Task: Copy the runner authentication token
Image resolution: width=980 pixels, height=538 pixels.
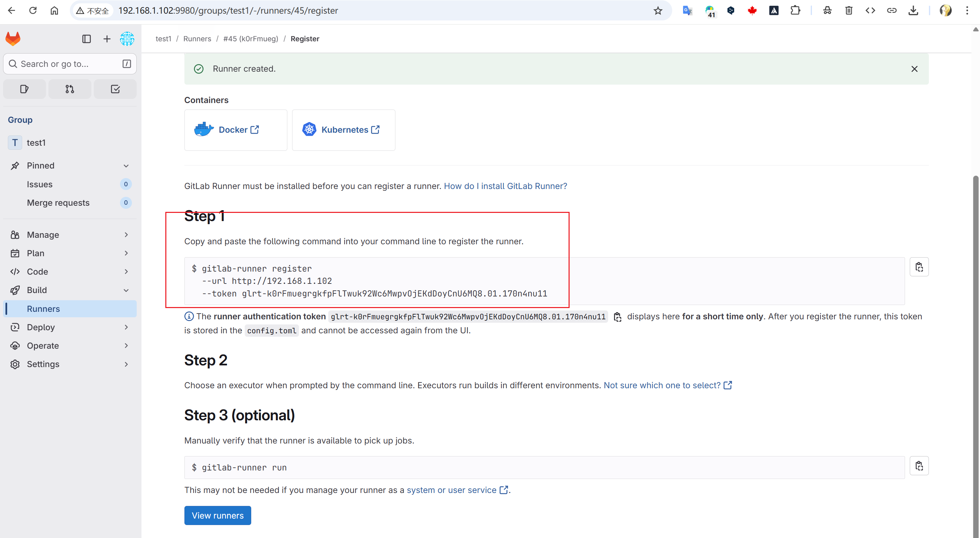Action: tap(617, 317)
